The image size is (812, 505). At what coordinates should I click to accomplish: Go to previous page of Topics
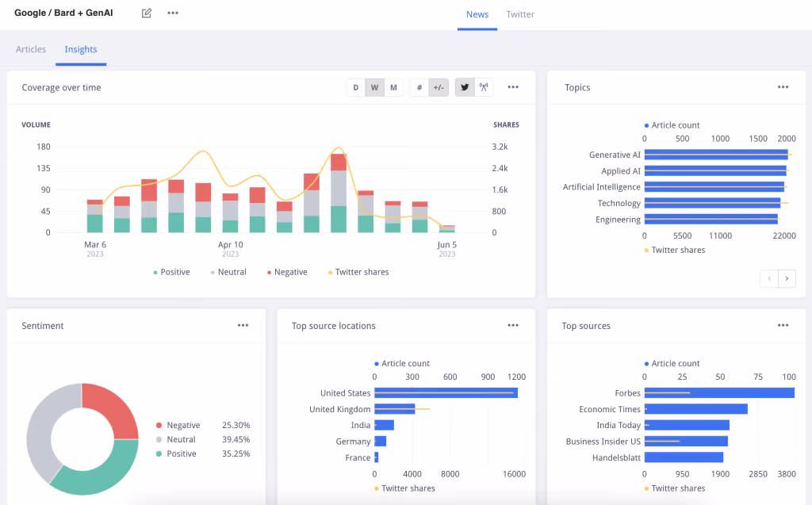(x=769, y=278)
